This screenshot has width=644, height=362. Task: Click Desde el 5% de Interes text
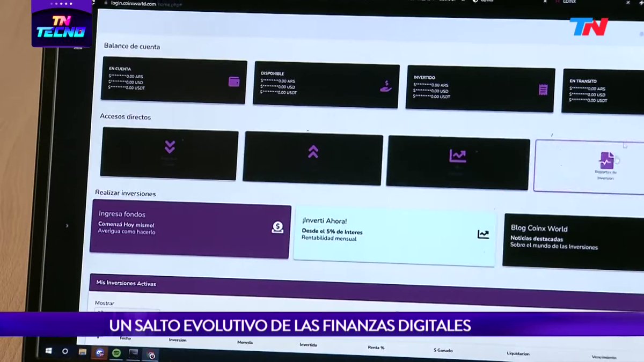[332, 232]
